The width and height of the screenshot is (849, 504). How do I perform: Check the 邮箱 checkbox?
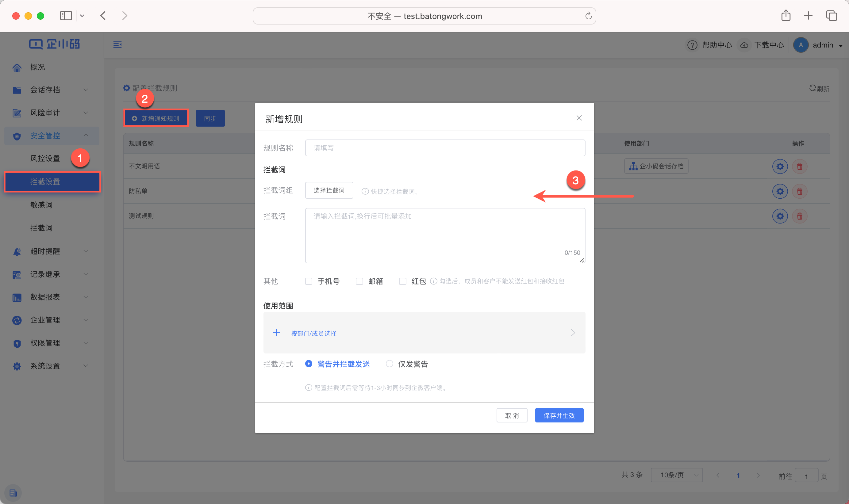coord(359,281)
